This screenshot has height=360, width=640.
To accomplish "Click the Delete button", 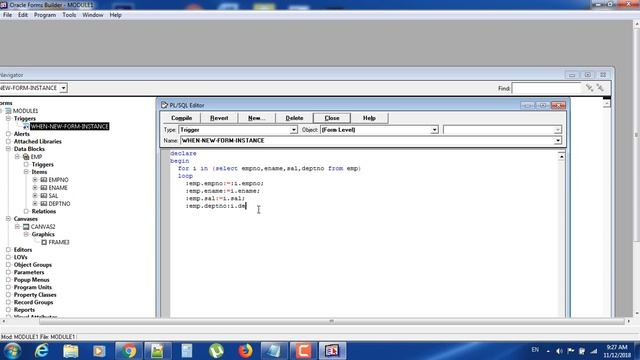I will tap(294, 118).
